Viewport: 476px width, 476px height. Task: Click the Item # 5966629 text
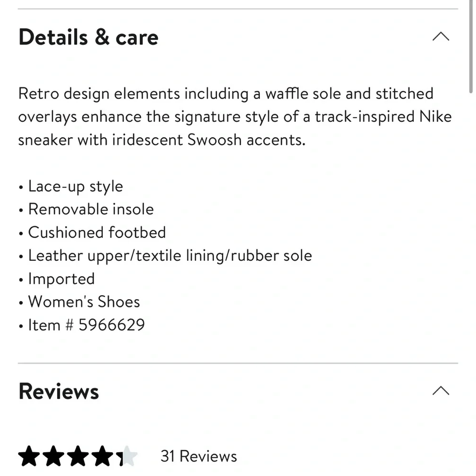coord(86,325)
